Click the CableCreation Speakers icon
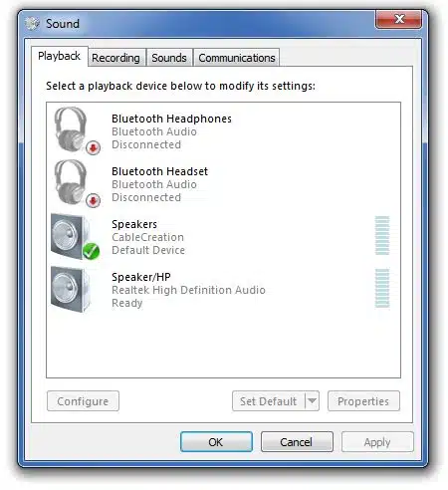The image size is (448, 490). 75,236
